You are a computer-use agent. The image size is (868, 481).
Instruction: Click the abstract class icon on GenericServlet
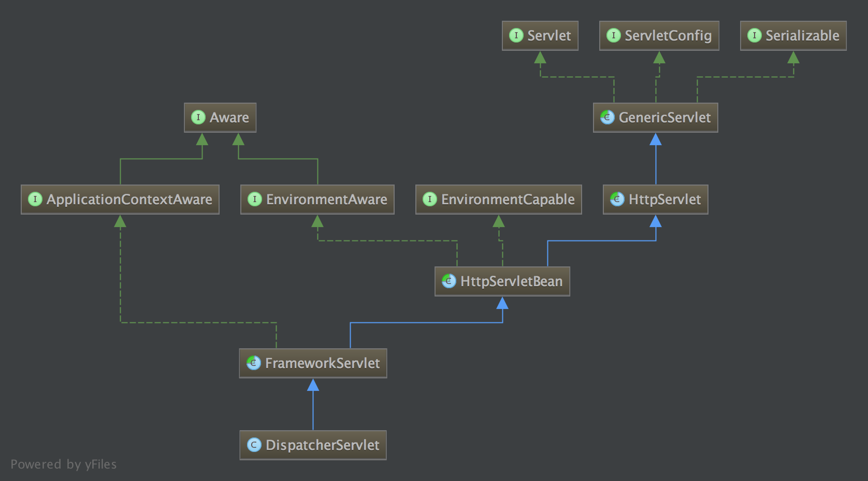pos(607,117)
